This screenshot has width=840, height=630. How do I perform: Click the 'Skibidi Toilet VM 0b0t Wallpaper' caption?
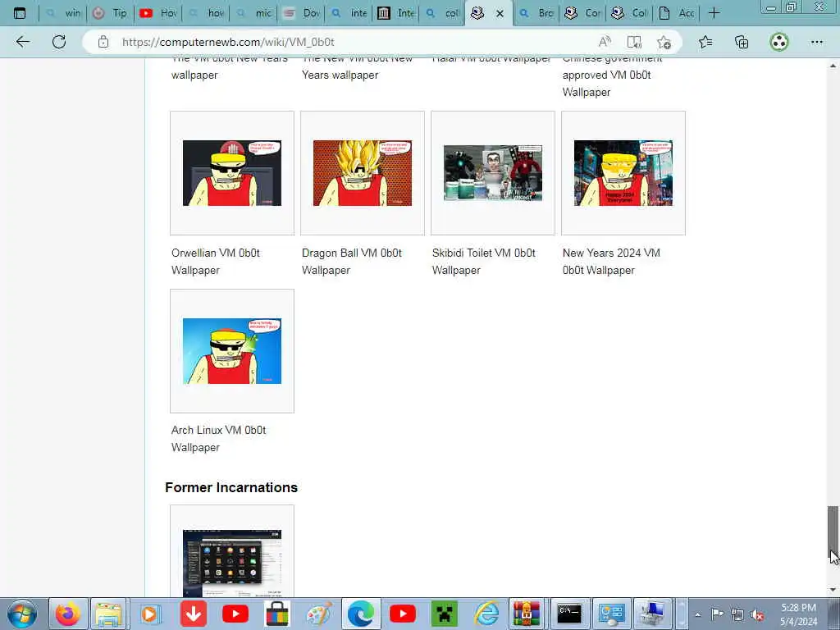pyautogui.click(x=484, y=262)
